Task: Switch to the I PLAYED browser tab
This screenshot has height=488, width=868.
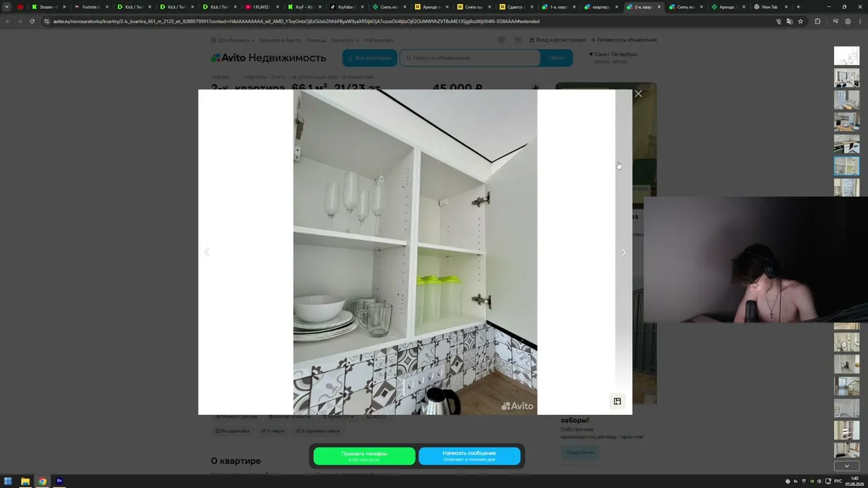Action: 261,7
